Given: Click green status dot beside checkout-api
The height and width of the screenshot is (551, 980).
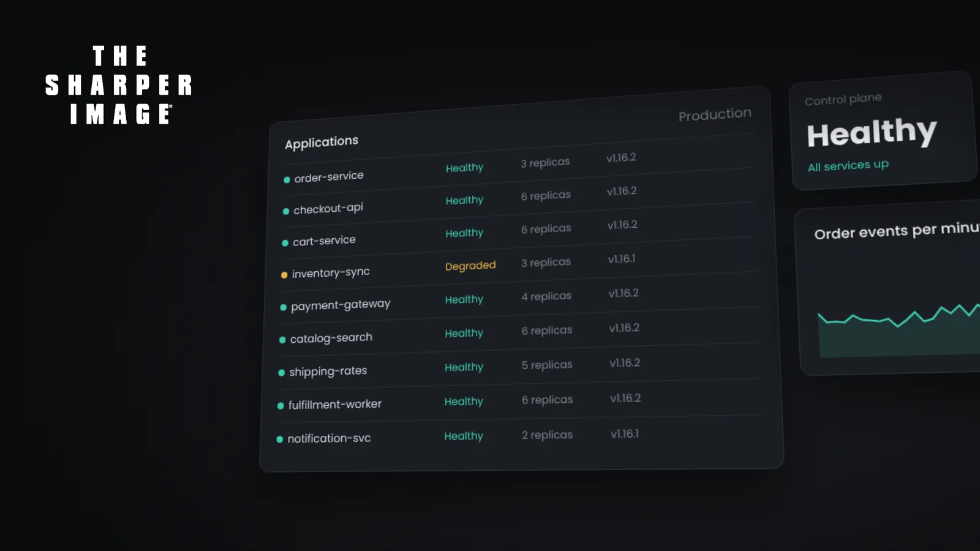Looking at the screenshot, I should [286, 211].
